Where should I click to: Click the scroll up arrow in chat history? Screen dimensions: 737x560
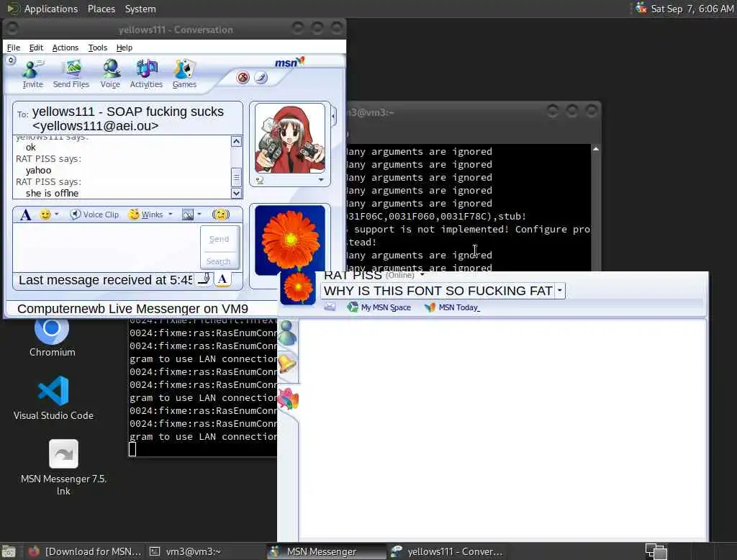236,141
